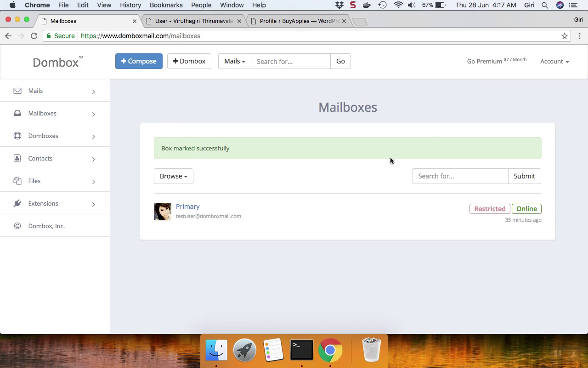588x368 pixels.
Task: Click the browser address bar URL
Action: [x=141, y=36]
